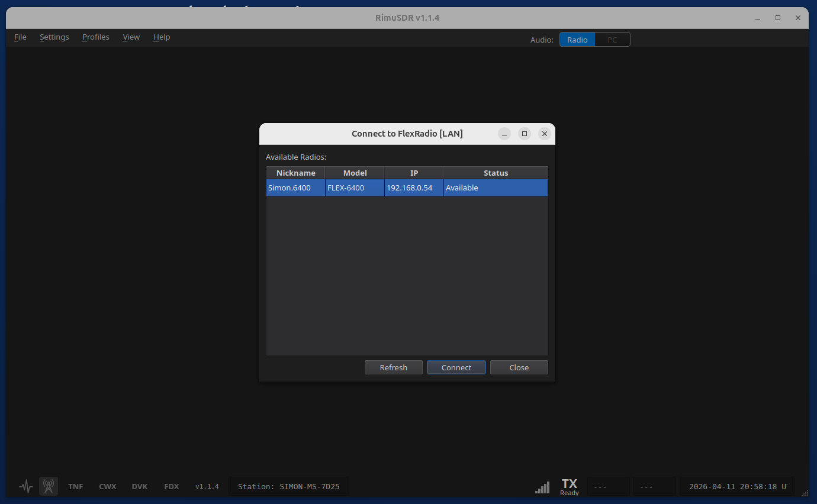Image resolution: width=817 pixels, height=504 pixels.
Task: Toggle the CWX panel button
Action: pos(108,487)
